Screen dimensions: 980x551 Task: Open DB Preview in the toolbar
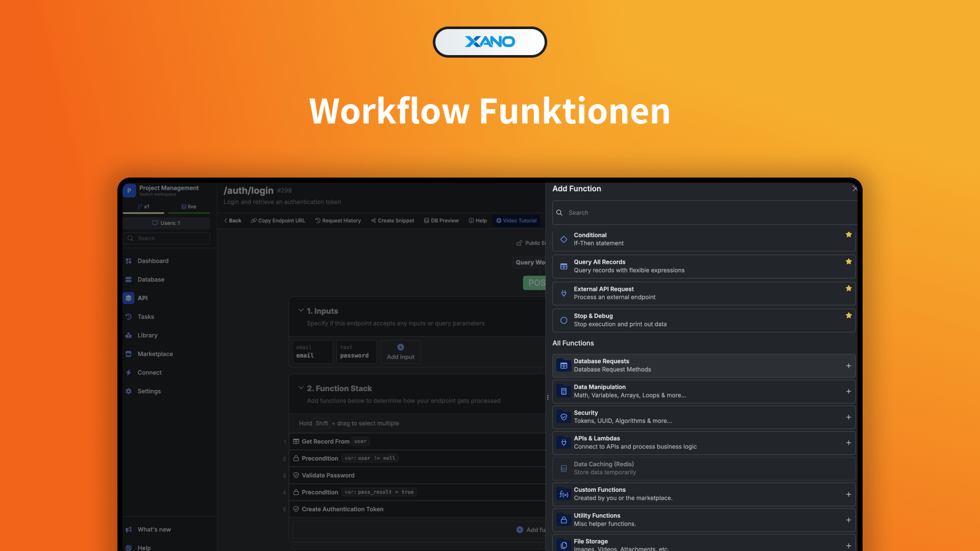441,221
